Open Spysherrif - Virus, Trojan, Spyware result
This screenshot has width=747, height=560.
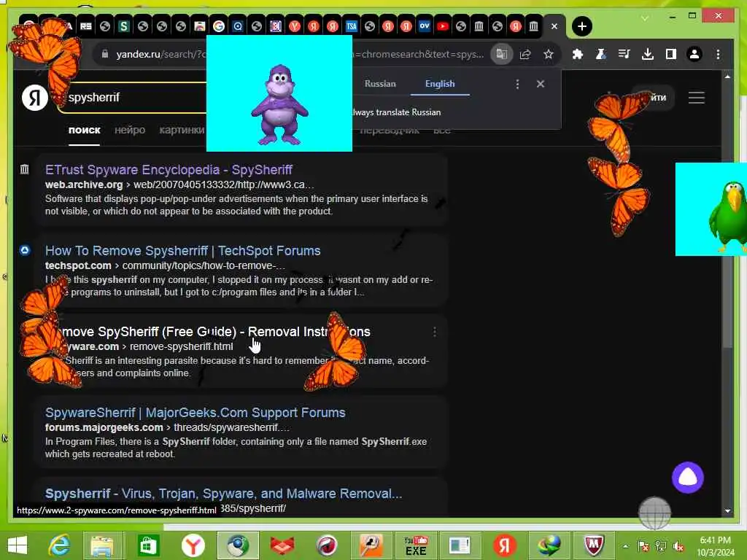pos(223,494)
